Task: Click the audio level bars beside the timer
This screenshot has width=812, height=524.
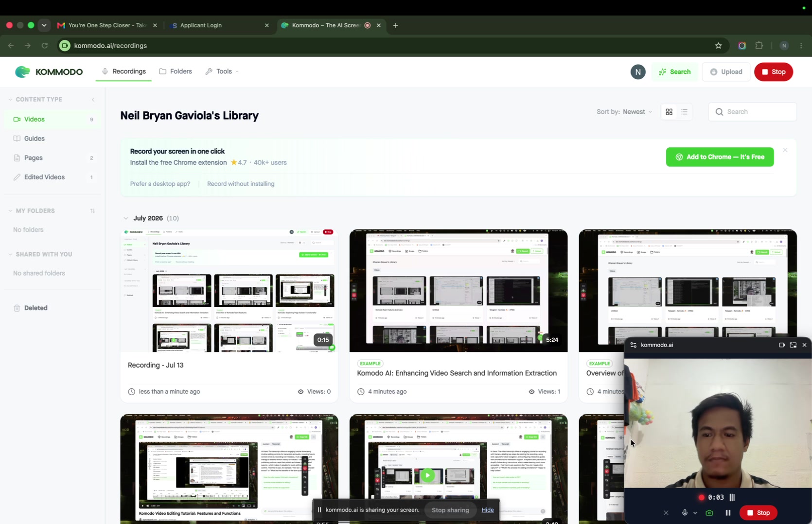Action: coord(732,497)
